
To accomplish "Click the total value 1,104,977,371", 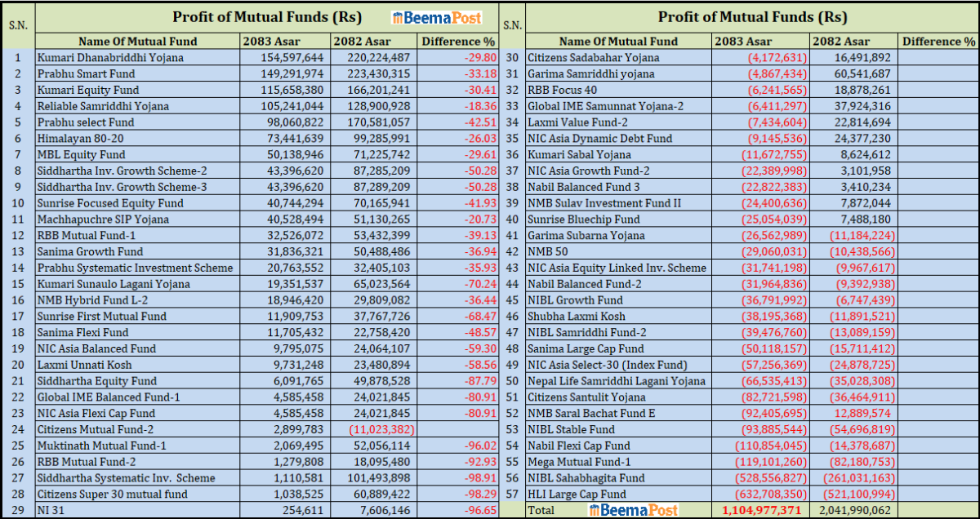I will (x=763, y=510).
